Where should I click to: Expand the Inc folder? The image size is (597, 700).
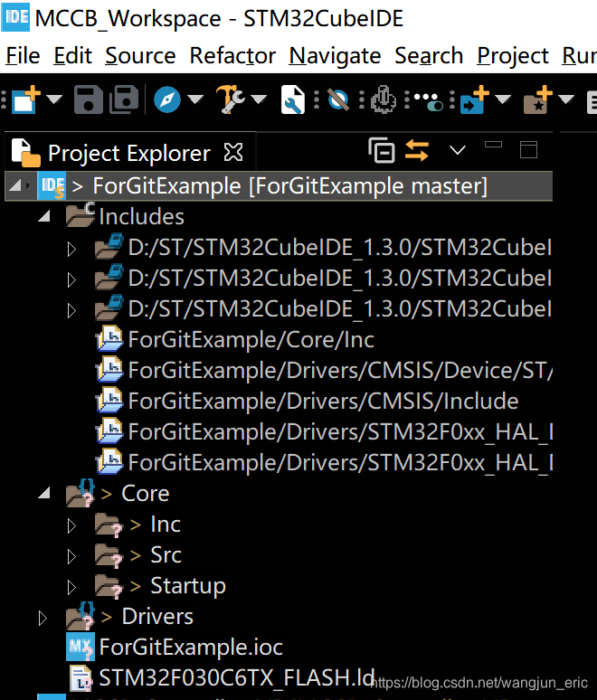pos(71,525)
